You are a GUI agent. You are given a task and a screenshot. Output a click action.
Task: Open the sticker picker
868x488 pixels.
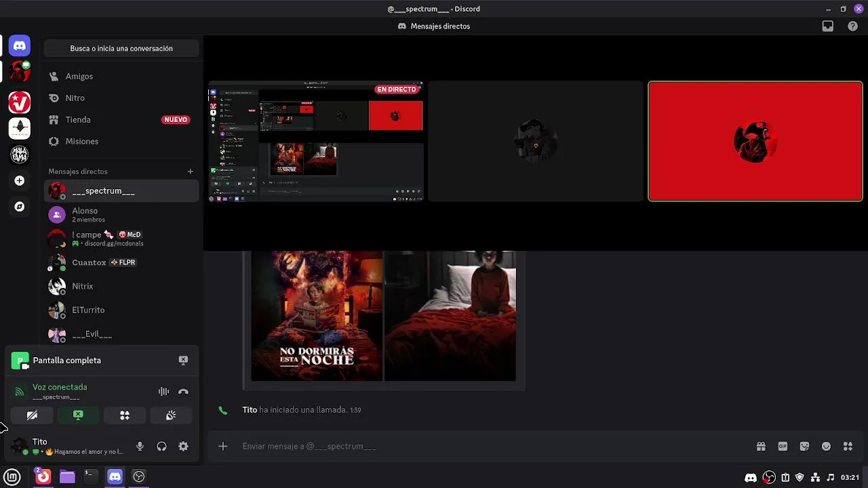pos(804,446)
